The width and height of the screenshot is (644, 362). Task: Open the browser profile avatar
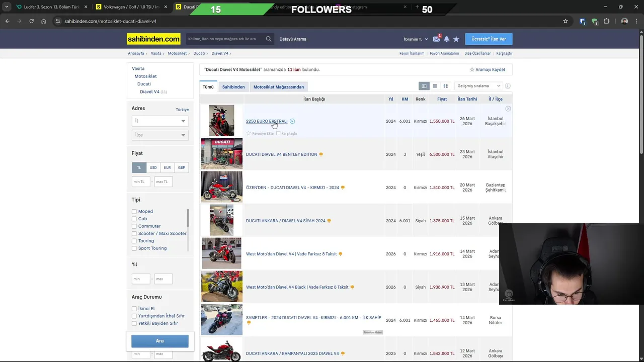coord(624,21)
